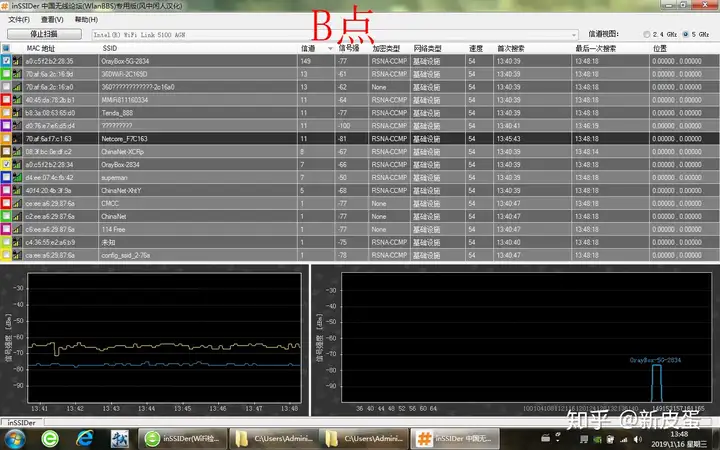The height and width of the screenshot is (450, 720).
Task: Uncheck the OrayBox-2834 network checkbox
Action: 6,164
